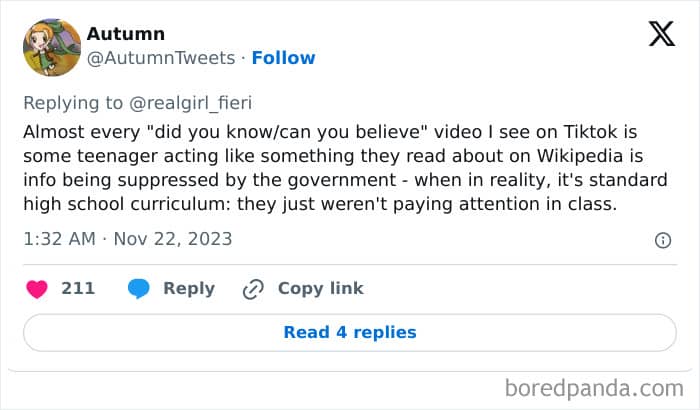700x410 pixels.
Task: Open Autumn's profile avatar picture
Action: click(51, 47)
